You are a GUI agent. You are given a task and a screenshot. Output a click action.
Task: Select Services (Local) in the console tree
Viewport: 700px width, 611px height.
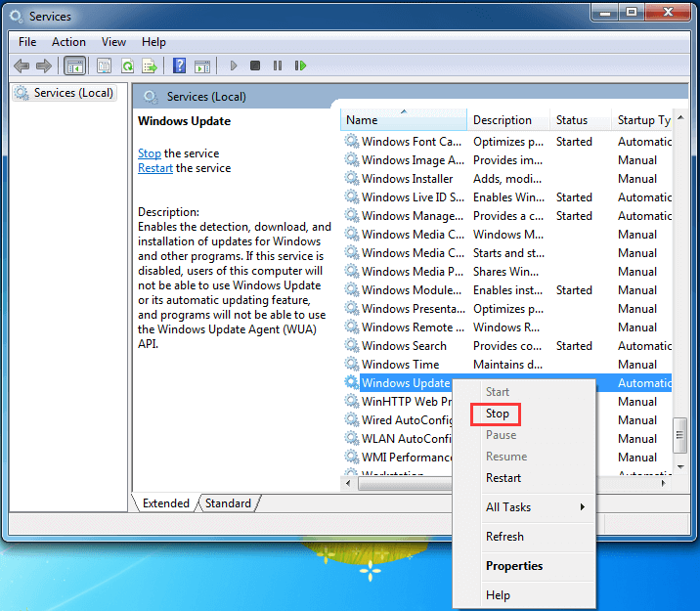click(65, 93)
